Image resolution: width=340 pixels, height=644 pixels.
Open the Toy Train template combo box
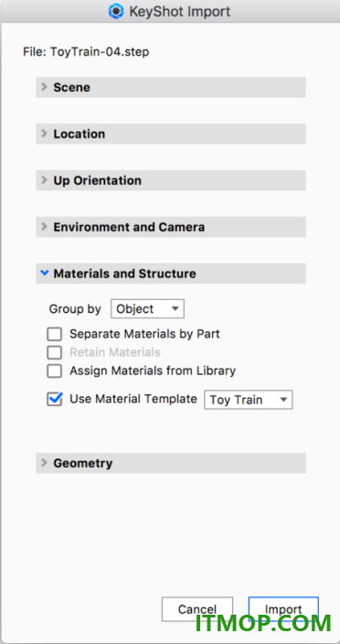pos(248,400)
